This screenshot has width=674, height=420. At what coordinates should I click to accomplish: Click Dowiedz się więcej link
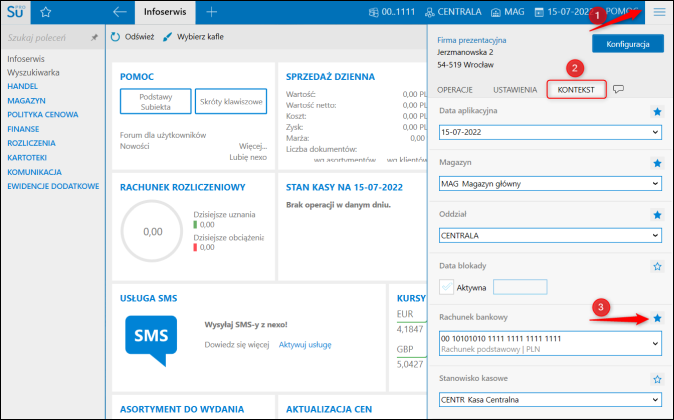237,345
